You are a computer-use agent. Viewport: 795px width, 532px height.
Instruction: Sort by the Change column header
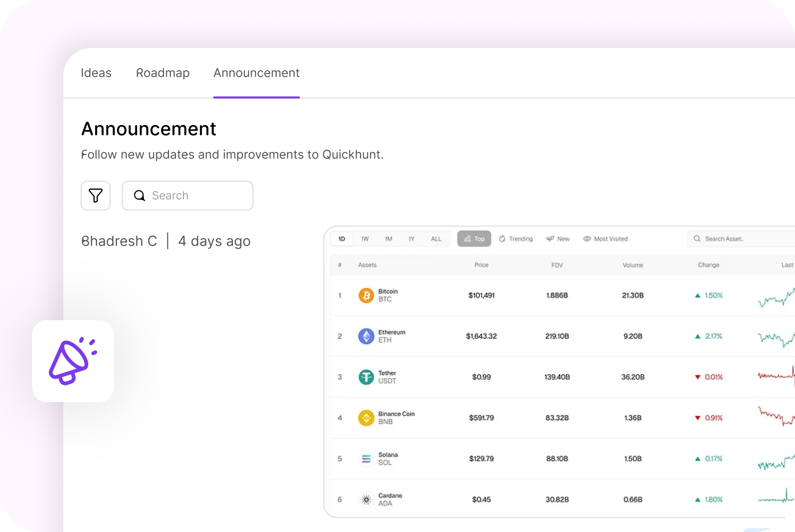click(708, 265)
